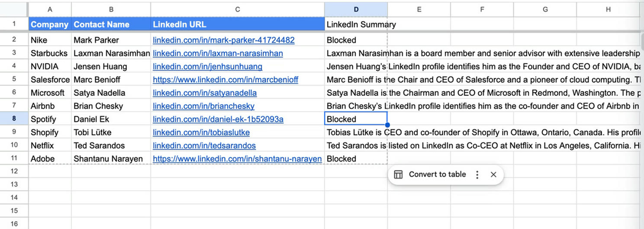The image size is (644, 229).
Task: Select the LinkedIn URL header cell
Action: tap(238, 24)
